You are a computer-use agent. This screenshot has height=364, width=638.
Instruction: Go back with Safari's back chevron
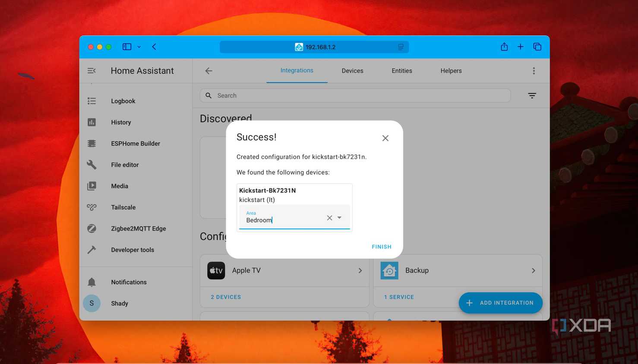(x=154, y=47)
